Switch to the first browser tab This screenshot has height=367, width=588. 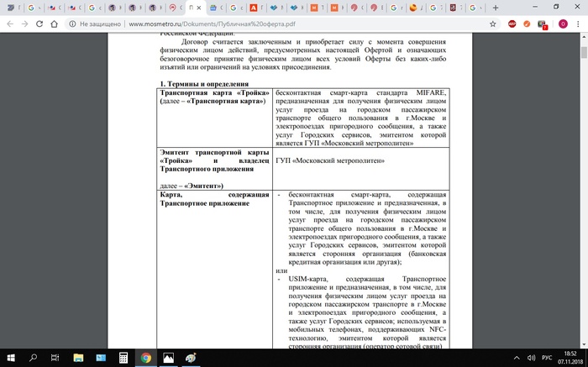tap(8, 7)
